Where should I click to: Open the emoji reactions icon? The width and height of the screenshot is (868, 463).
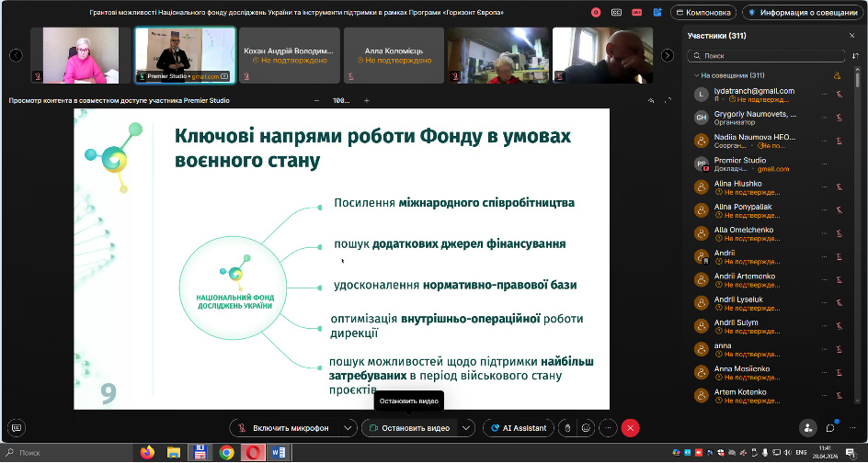[587, 427]
